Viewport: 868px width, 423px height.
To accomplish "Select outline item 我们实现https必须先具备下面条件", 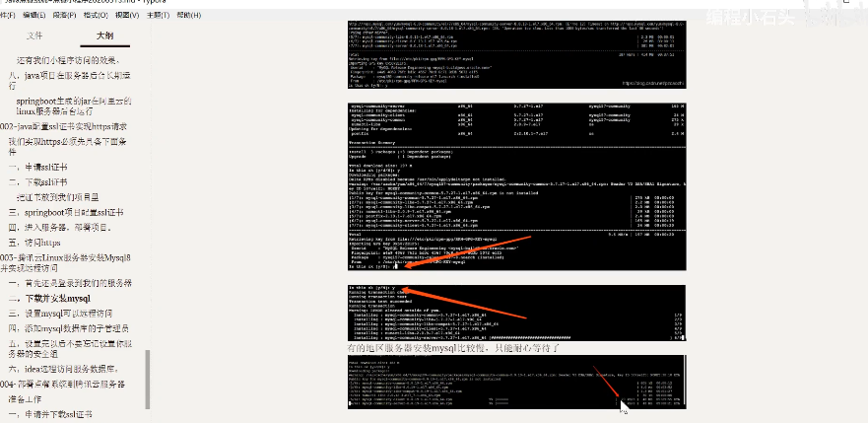I will pyautogui.click(x=67, y=147).
